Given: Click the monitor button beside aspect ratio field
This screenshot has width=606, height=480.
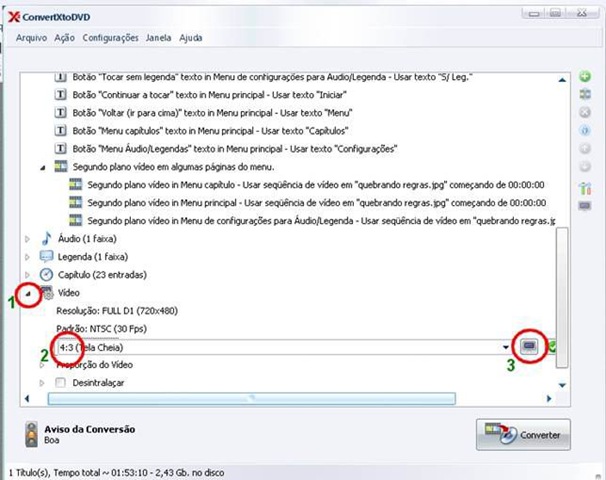Looking at the screenshot, I should coord(529,346).
